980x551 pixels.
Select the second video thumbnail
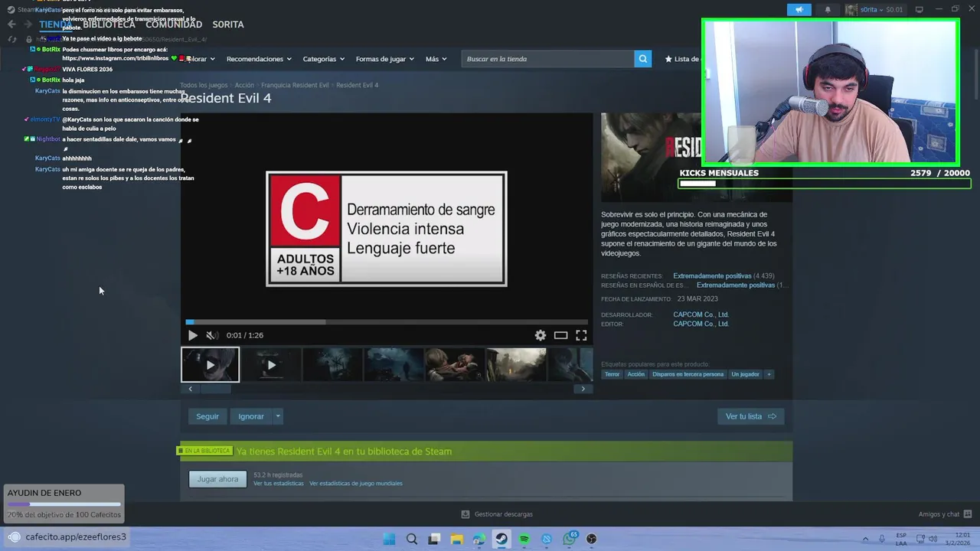271,365
